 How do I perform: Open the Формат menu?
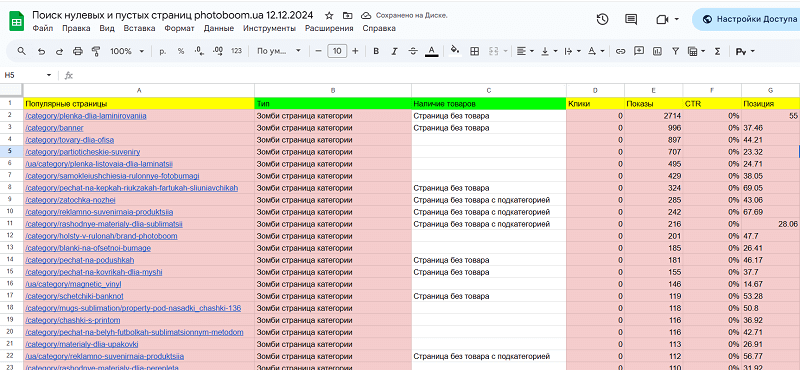pyautogui.click(x=179, y=29)
